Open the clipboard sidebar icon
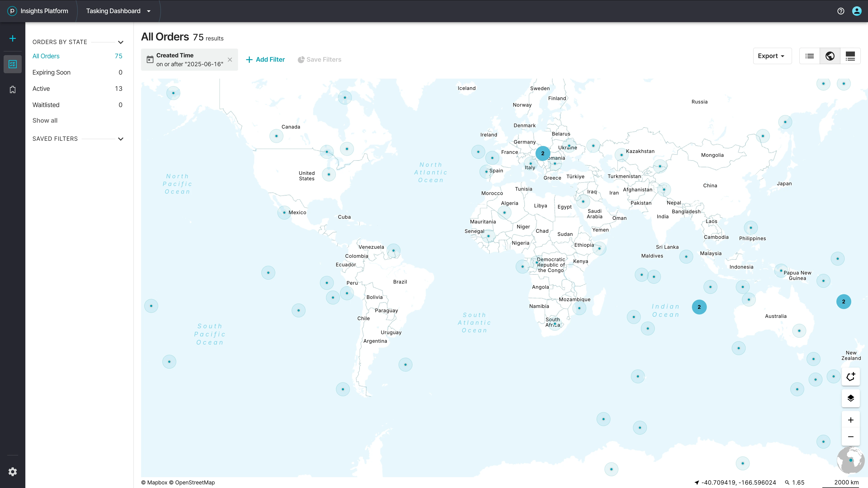The width and height of the screenshot is (868, 488). (x=12, y=90)
